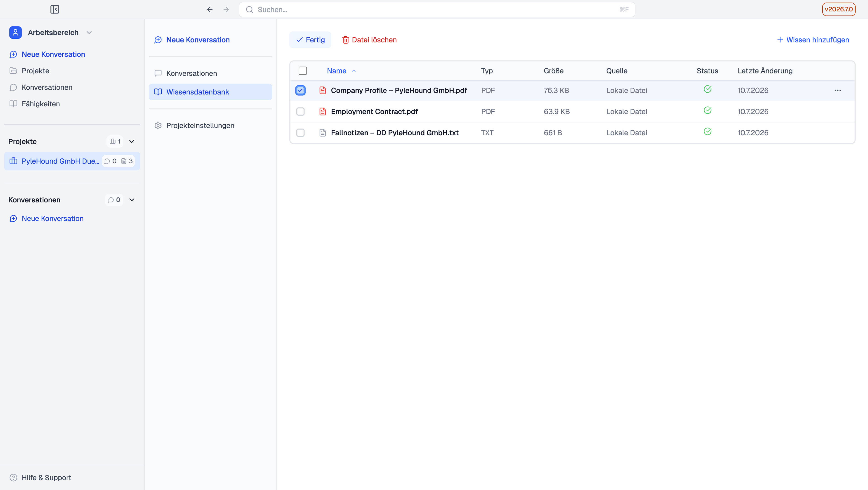
Task: Click the Hilfe & Support question icon
Action: (x=14, y=478)
